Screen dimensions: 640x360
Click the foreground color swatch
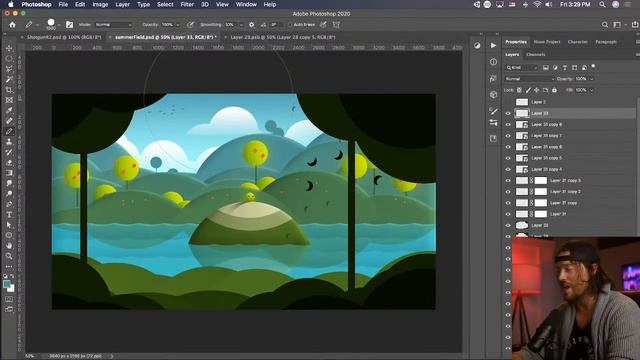[x=7, y=284]
